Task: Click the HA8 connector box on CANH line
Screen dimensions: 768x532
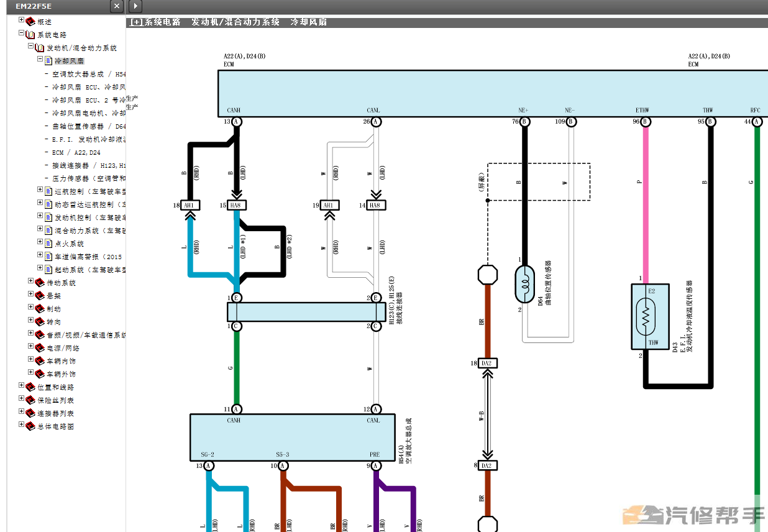Action: pos(236,206)
